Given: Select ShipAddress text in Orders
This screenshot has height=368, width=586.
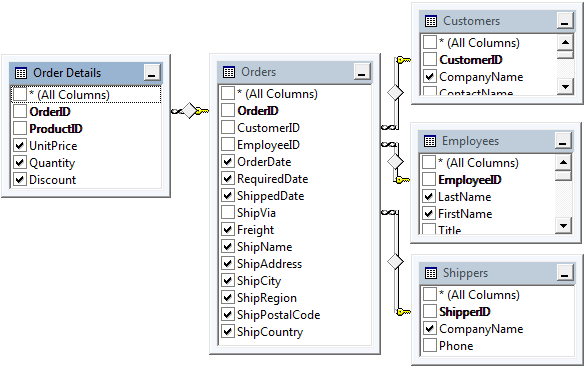Looking at the screenshot, I should [269, 264].
